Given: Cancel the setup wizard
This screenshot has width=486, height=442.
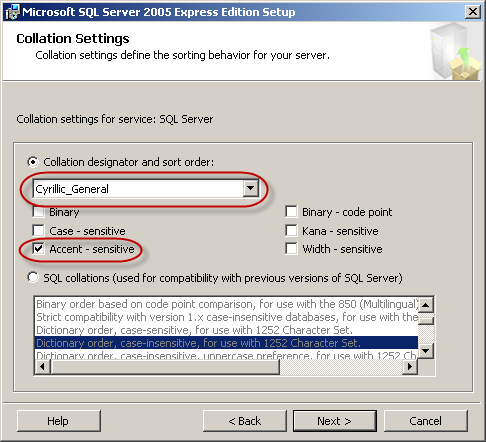Looking at the screenshot, I should coord(426,421).
